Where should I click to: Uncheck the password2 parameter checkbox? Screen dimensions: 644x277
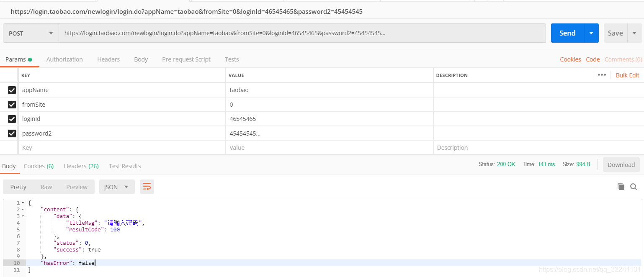tap(12, 133)
